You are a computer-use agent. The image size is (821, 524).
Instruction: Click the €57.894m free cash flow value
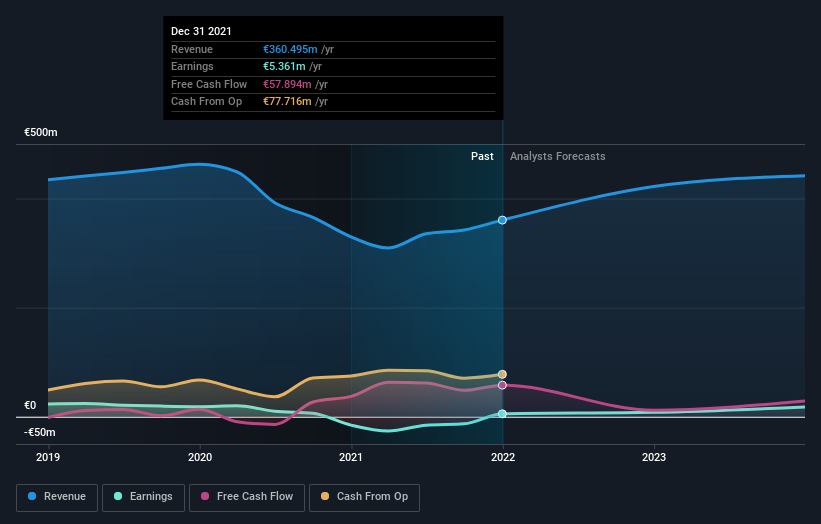[287, 84]
